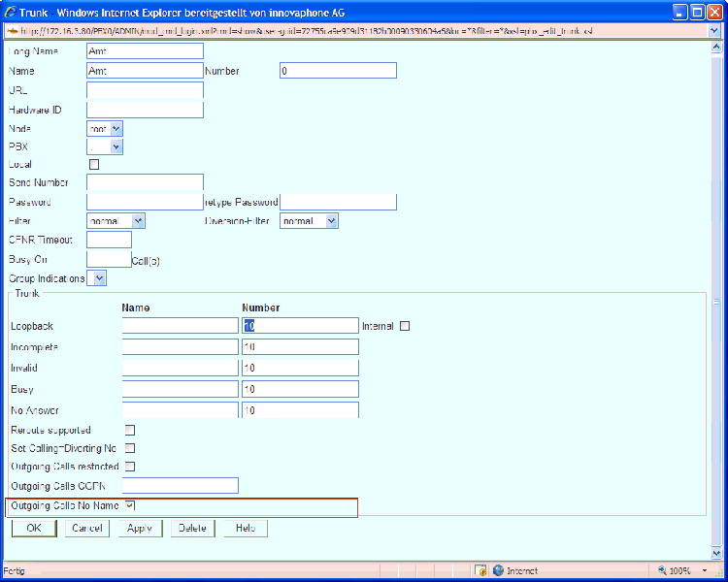
Task: Enable the Reroute supported checkbox
Action: [130, 430]
